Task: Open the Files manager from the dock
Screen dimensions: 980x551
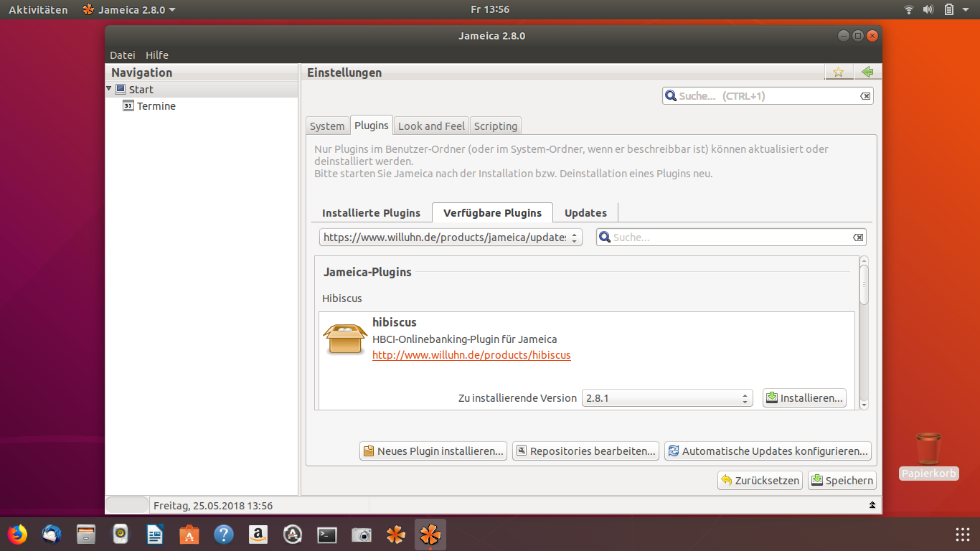Action: (x=86, y=534)
